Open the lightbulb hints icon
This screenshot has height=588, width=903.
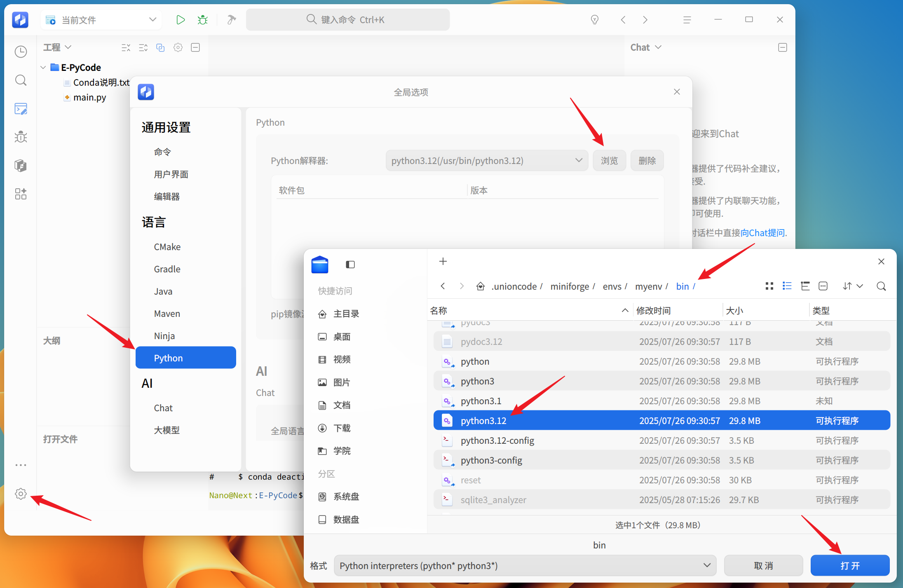click(594, 19)
